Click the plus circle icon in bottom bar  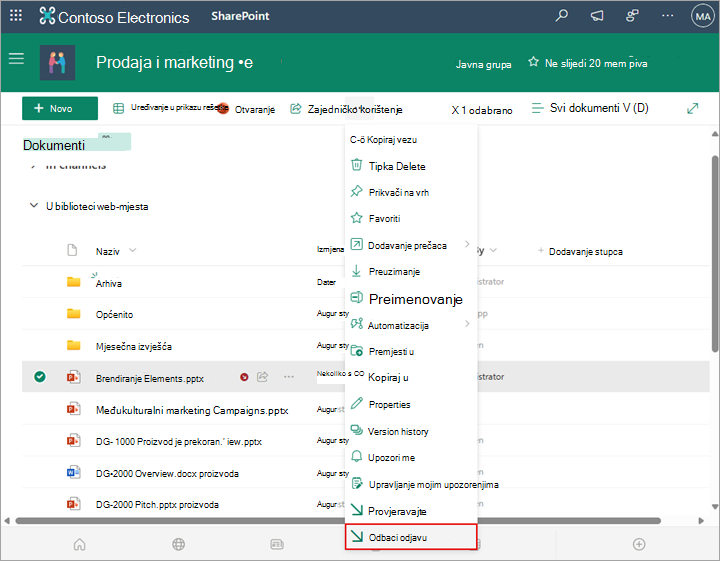(x=639, y=544)
